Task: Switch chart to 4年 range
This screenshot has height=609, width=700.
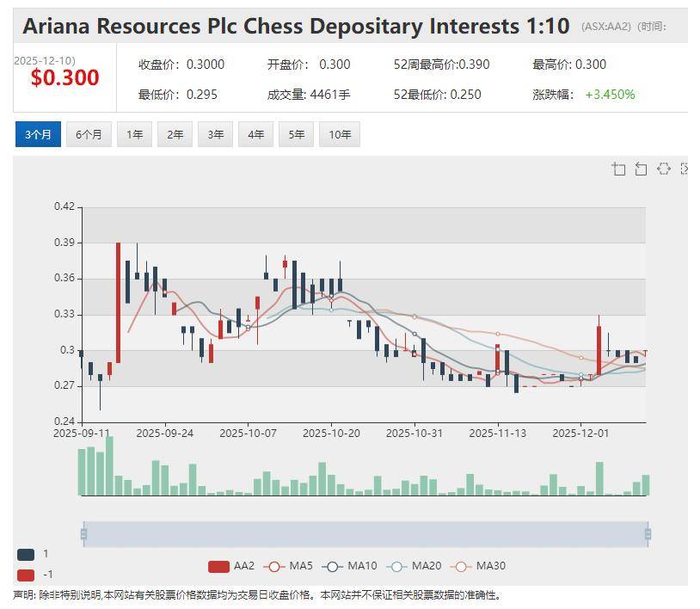Action: point(255,134)
